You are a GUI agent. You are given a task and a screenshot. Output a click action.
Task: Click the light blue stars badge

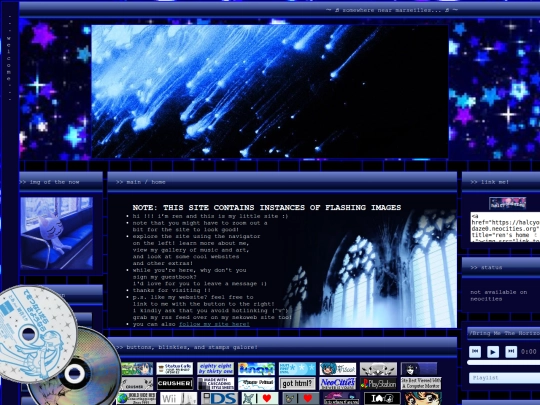[x=297, y=368]
